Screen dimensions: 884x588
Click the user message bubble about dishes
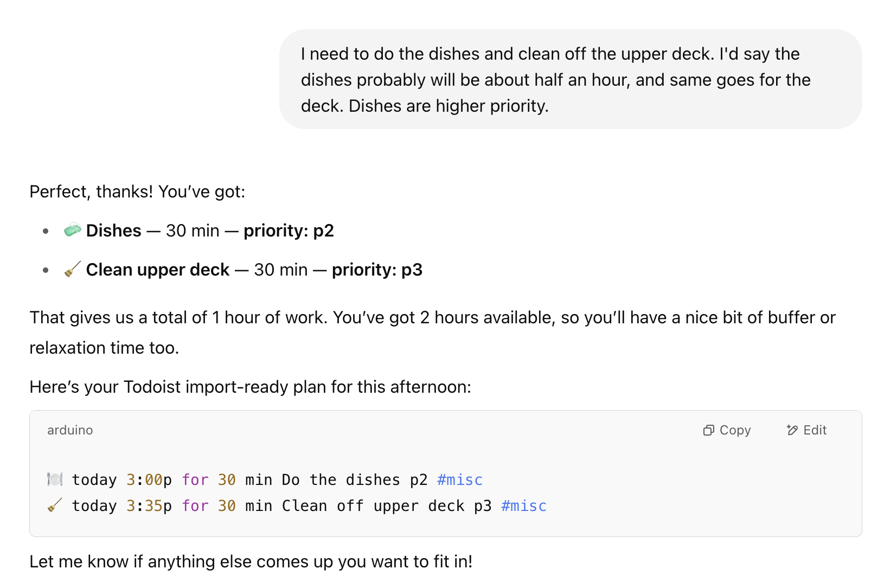[571, 79]
